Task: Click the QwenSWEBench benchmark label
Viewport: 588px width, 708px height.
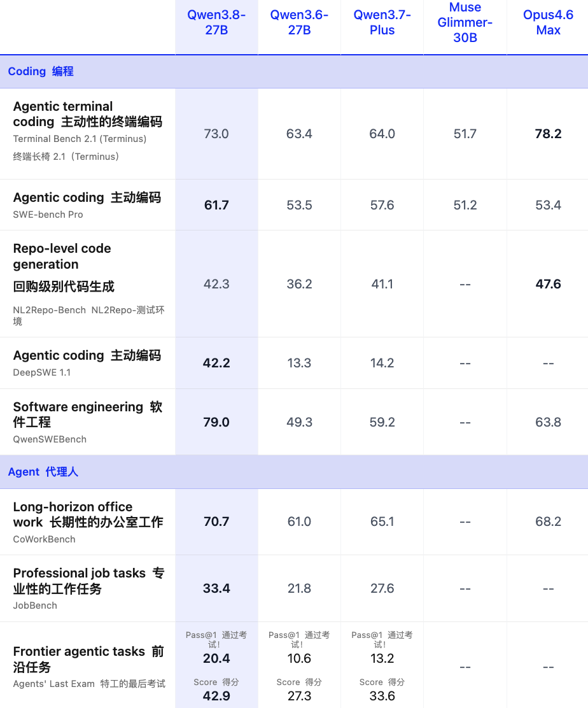Action: (x=50, y=439)
